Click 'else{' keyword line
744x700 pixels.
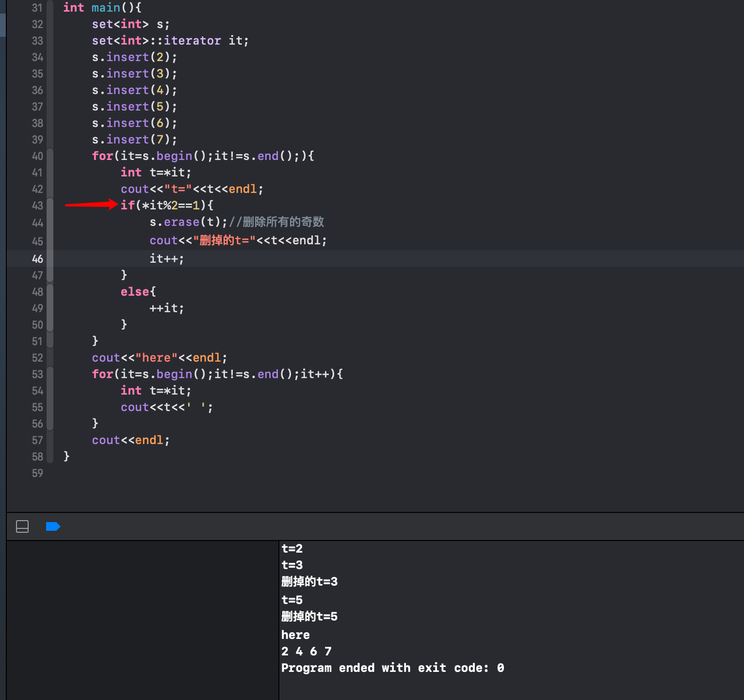pos(138,292)
